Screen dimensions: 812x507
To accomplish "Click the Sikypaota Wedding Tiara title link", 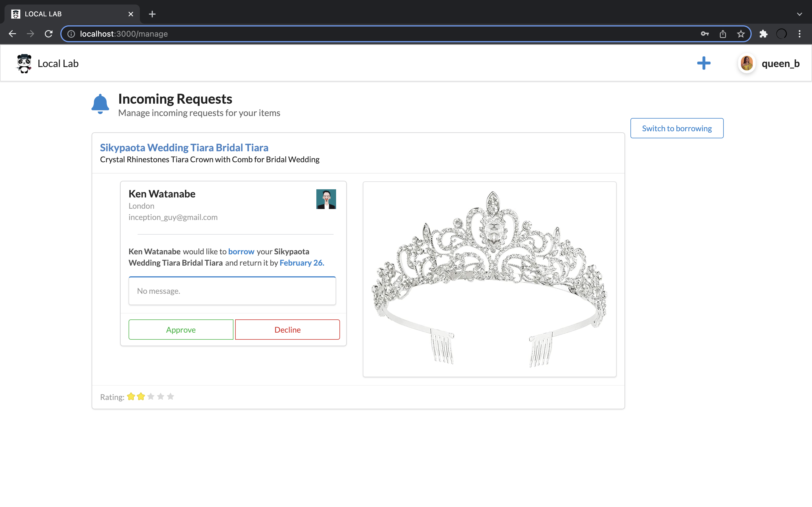I will point(184,147).
